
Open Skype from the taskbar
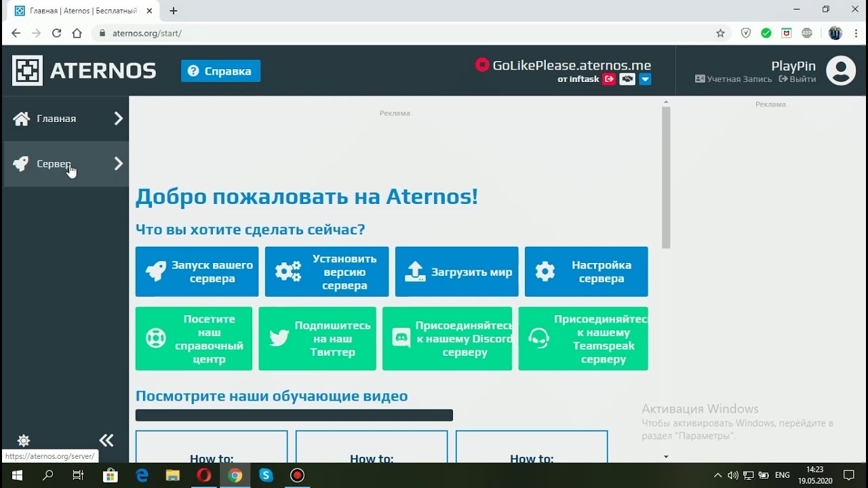[x=266, y=475]
